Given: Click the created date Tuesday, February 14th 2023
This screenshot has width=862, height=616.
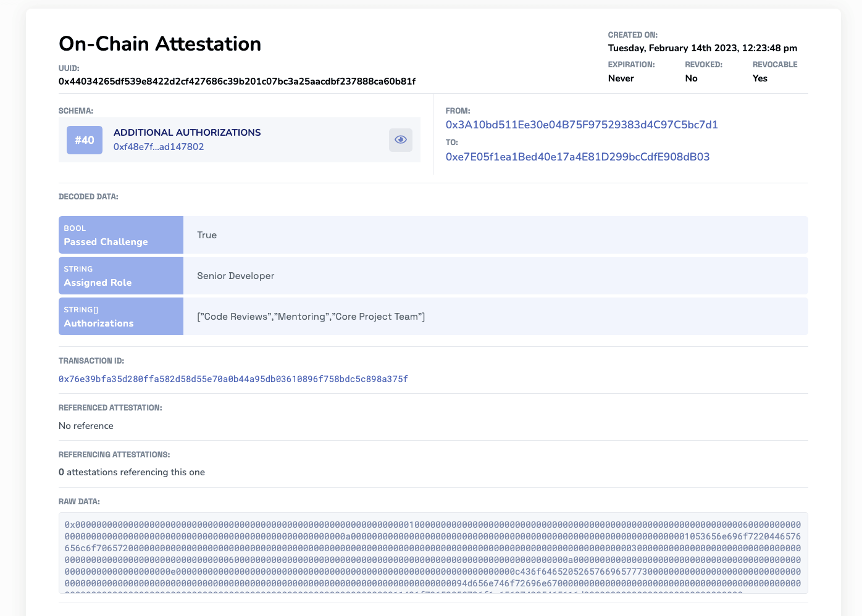Looking at the screenshot, I should (703, 48).
